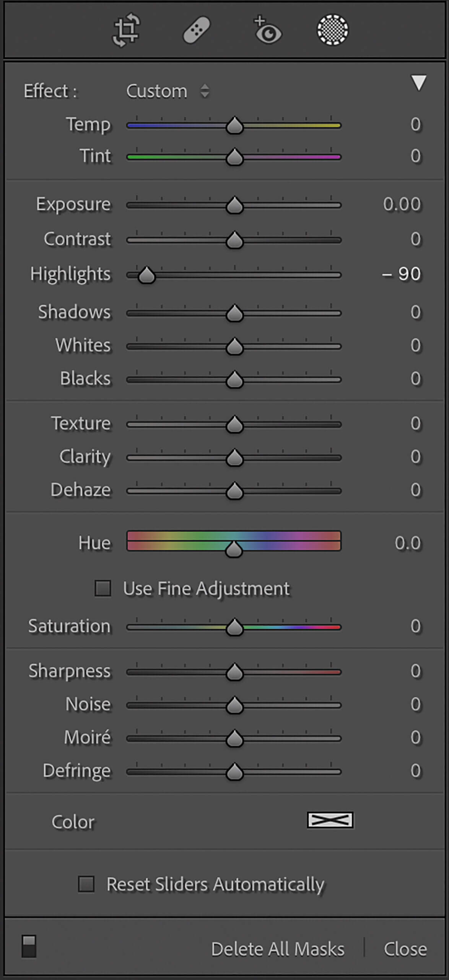Click the Exposure value field showing 0.00

(x=402, y=204)
